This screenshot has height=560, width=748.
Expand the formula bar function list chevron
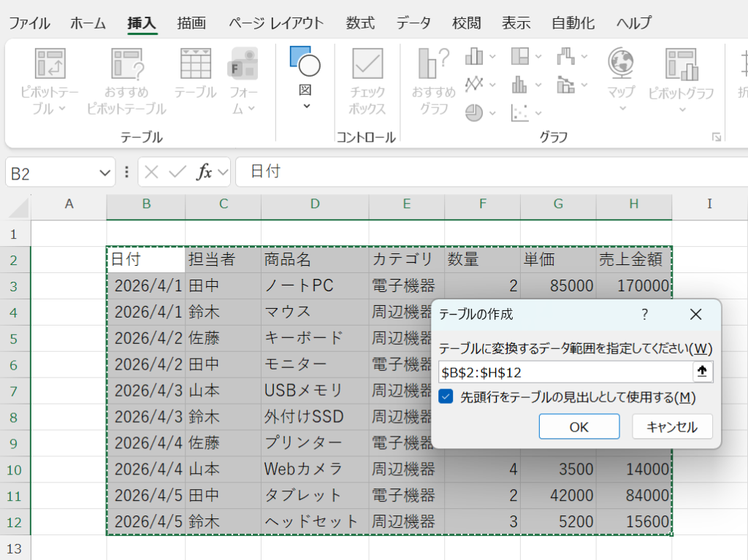pyautogui.click(x=223, y=173)
